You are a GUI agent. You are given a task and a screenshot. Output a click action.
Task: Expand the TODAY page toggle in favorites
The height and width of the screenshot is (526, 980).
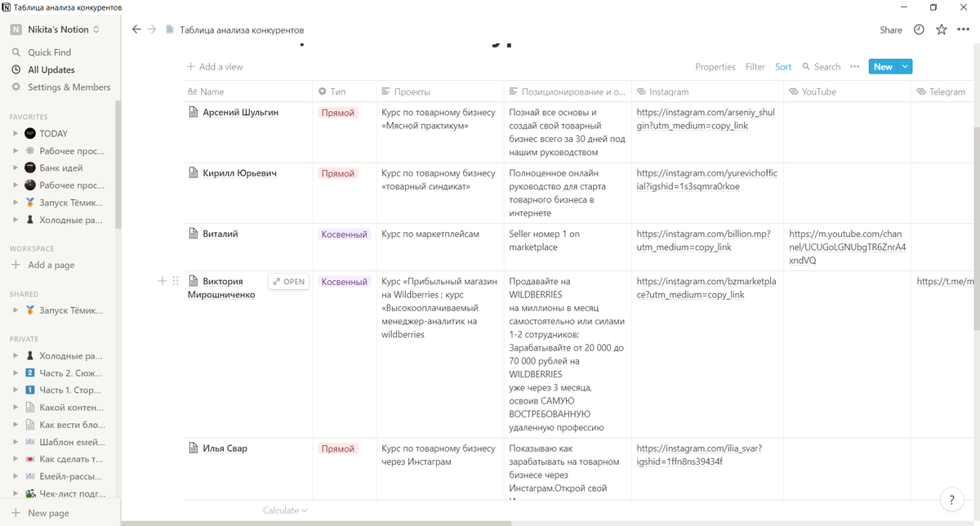[x=16, y=134]
